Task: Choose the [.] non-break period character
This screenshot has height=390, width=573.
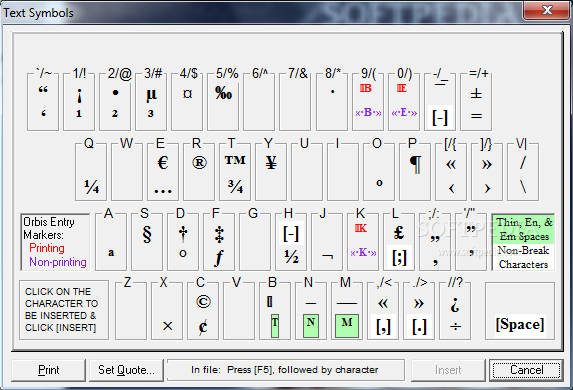Action: (x=419, y=326)
